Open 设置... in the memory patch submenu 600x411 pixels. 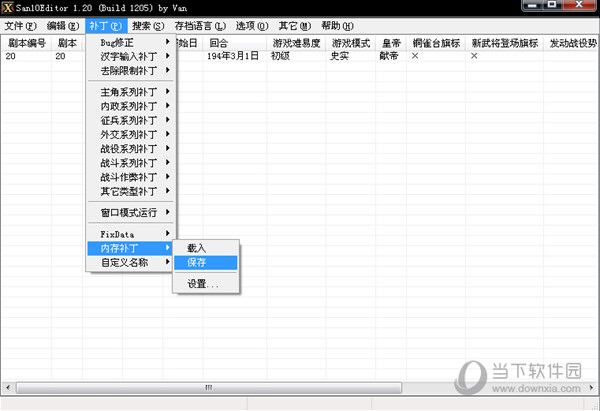click(x=206, y=284)
